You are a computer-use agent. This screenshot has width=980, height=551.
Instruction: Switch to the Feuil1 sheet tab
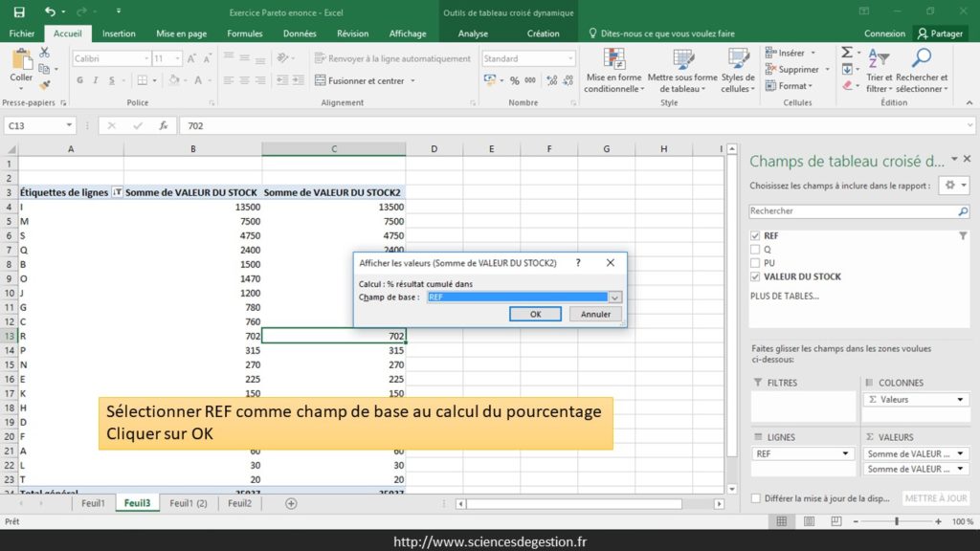tap(93, 503)
